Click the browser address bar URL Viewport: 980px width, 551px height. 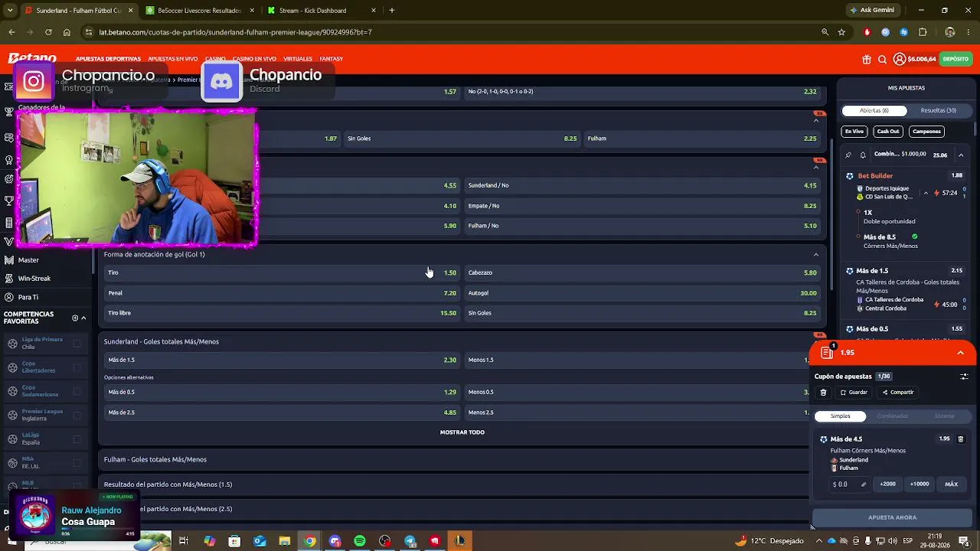click(236, 32)
